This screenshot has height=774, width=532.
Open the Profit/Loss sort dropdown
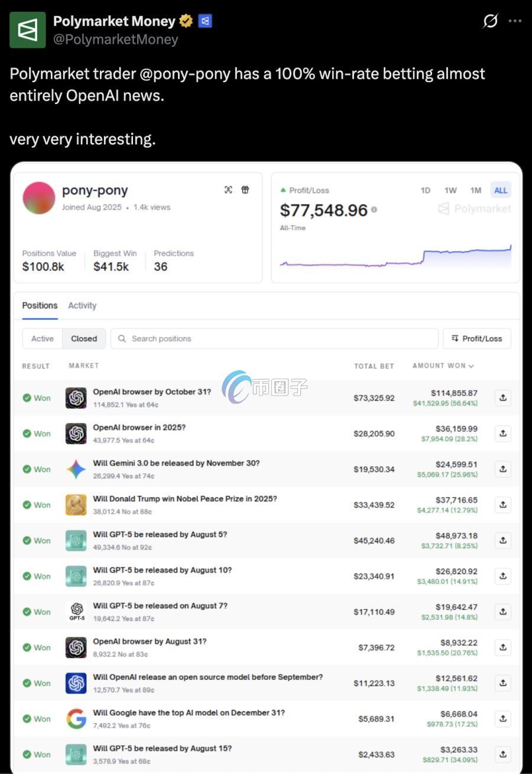pyautogui.click(x=477, y=339)
